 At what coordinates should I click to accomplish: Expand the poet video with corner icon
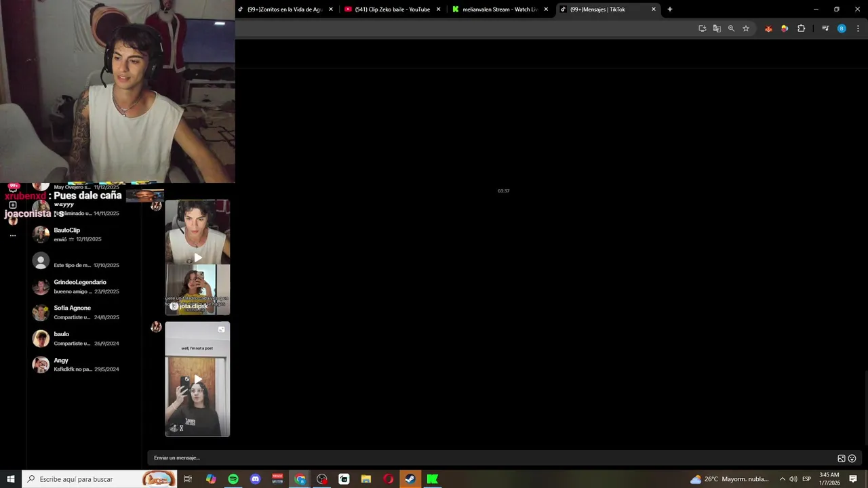point(221,330)
